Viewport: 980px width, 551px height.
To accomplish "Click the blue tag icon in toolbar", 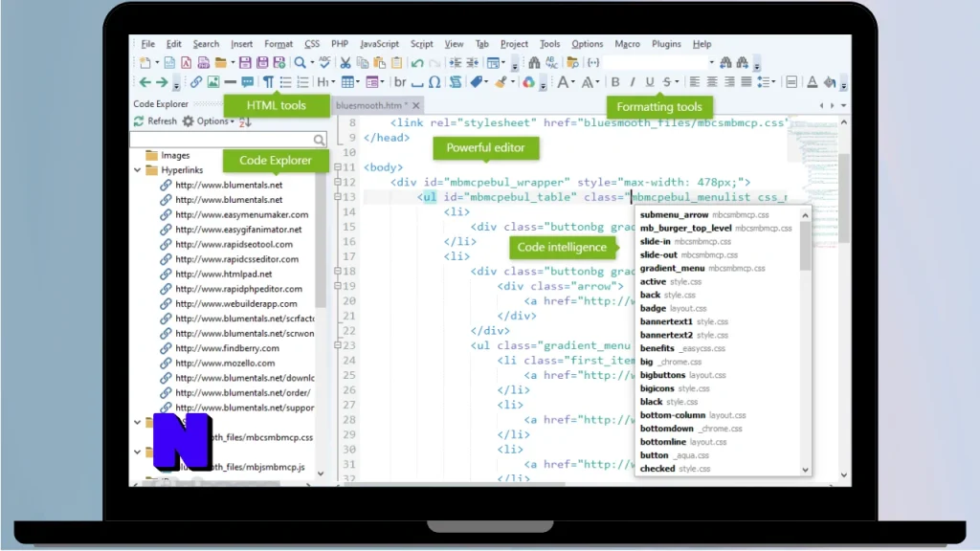I will (x=477, y=82).
